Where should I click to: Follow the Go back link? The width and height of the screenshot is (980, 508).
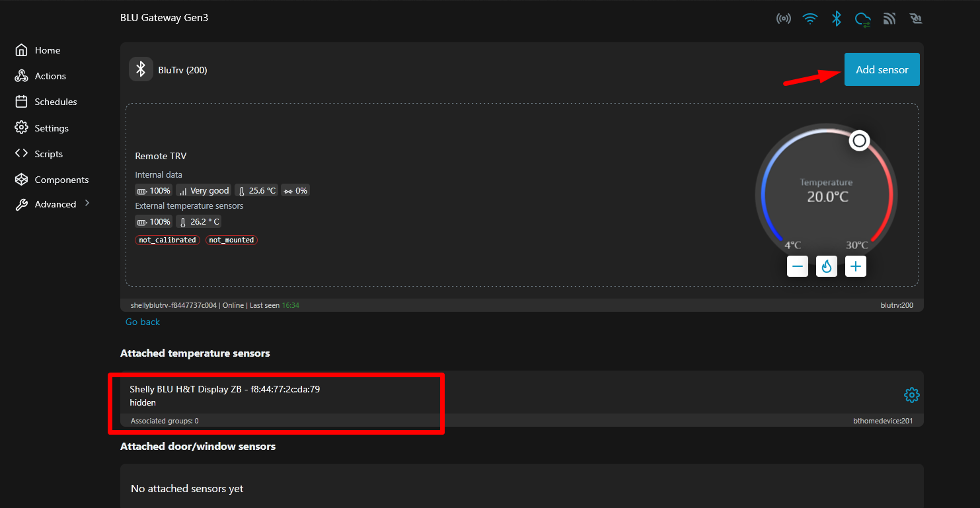pos(143,322)
